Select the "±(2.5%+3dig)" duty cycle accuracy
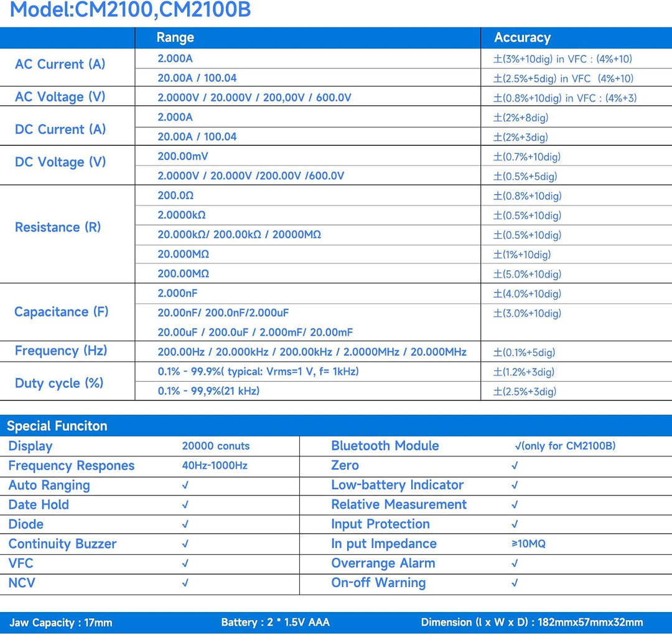Viewport: 672px width, 635px height. click(x=525, y=392)
